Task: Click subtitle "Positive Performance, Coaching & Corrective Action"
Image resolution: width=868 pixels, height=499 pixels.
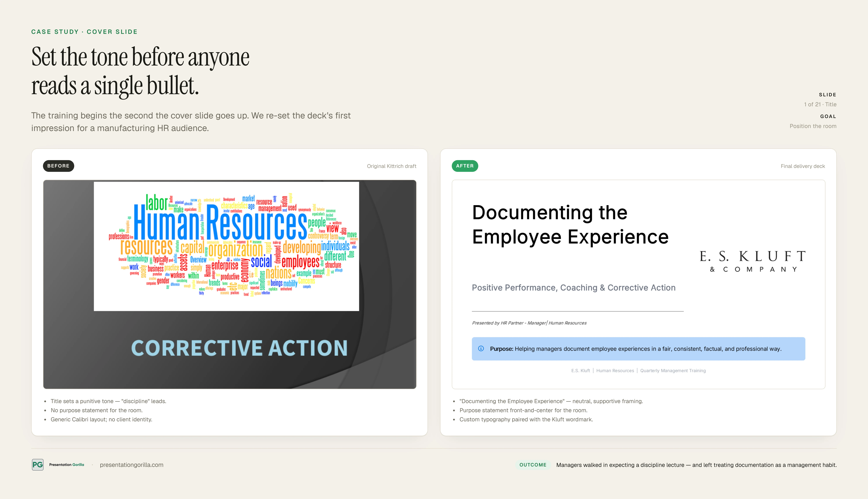Action: pos(574,288)
